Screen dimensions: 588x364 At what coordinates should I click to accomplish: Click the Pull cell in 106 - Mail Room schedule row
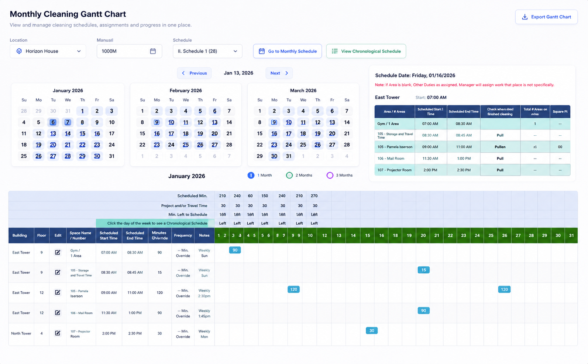tap(500, 159)
